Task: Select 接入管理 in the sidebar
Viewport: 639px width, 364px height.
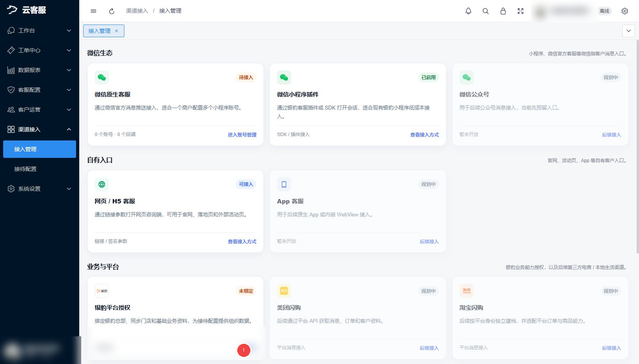Action: click(x=40, y=149)
